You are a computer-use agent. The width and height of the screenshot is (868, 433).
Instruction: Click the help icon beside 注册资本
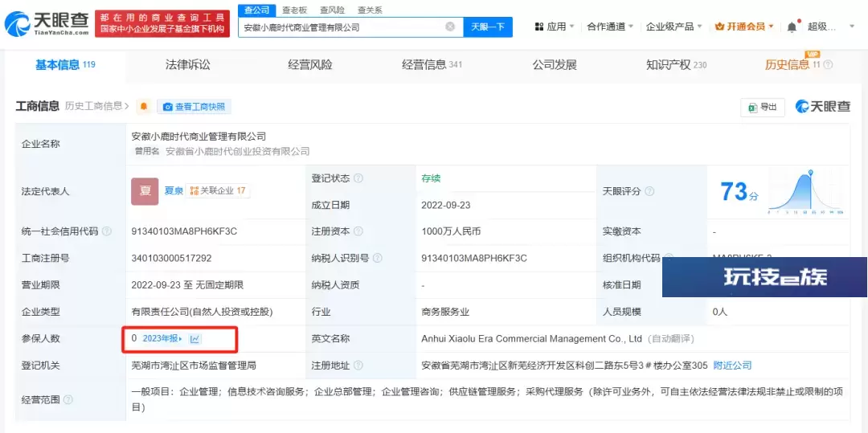[x=358, y=231]
